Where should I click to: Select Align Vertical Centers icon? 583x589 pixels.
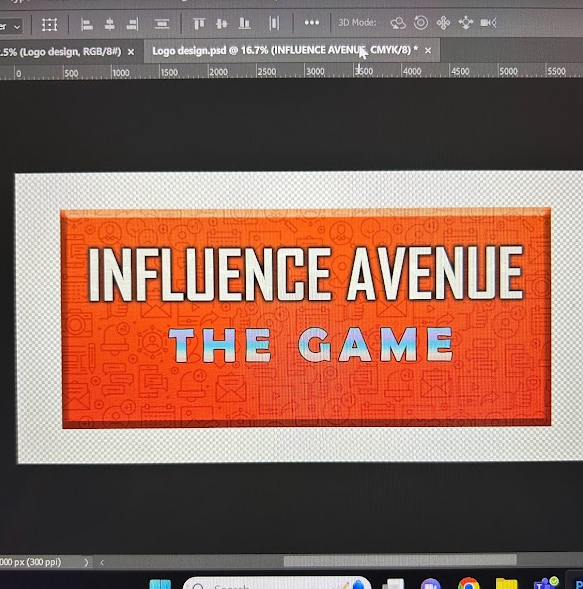222,24
